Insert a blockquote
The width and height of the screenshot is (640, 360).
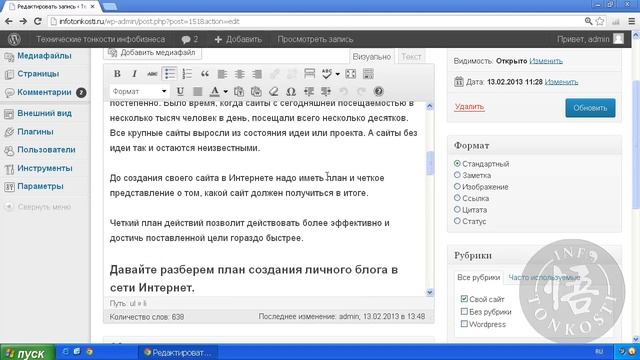coord(204,74)
